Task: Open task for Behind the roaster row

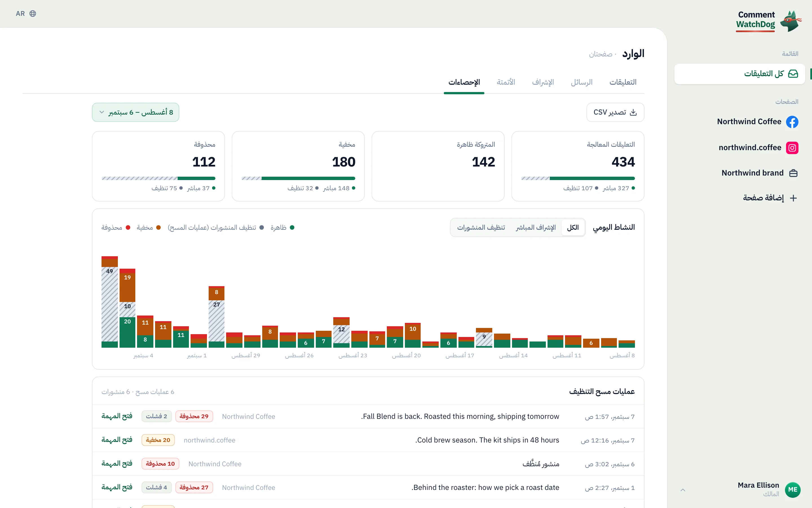Action: [117, 487]
